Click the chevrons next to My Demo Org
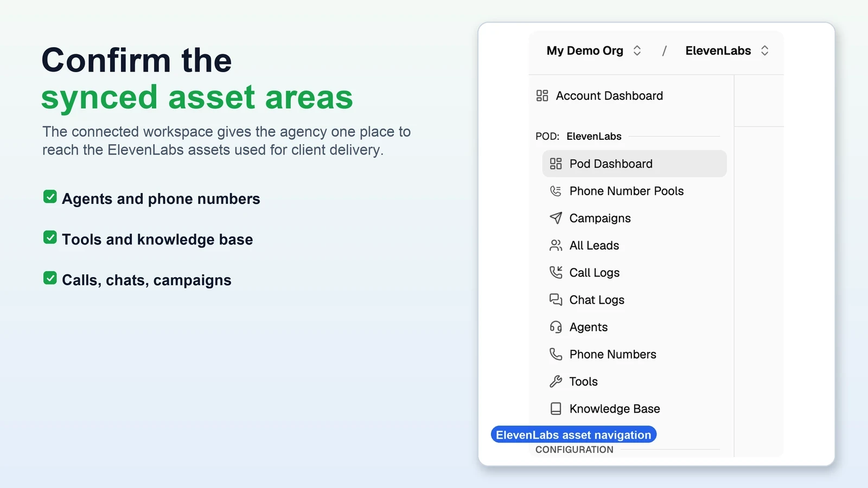868x488 pixels. point(637,51)
